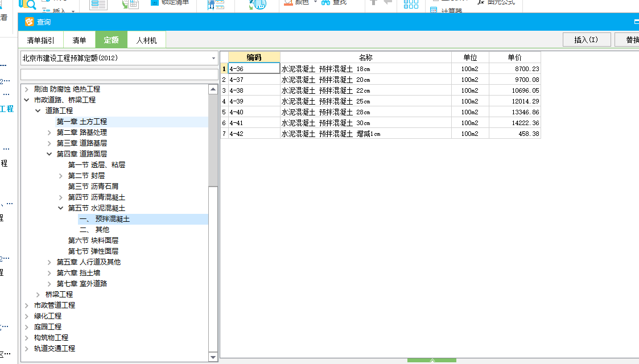Expand 第六章 挡土墙 chevron
Image resolution: width=639 pixels, height=364 pixels.
[50, 273]
